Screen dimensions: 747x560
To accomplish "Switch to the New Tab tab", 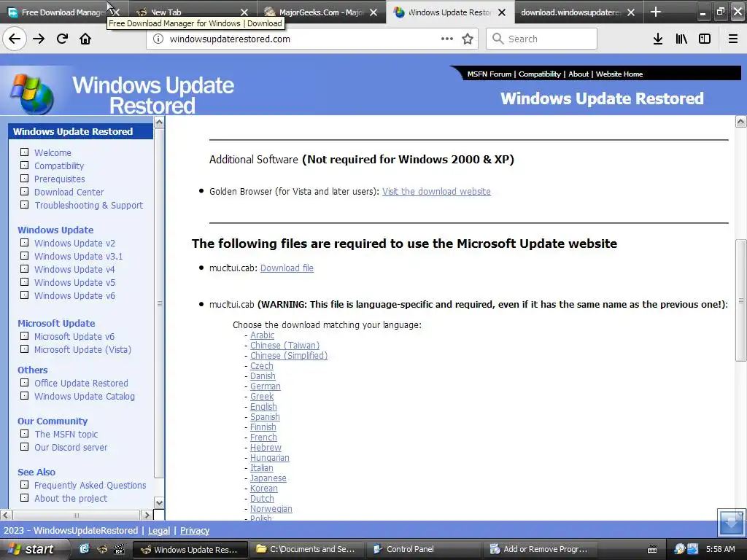I will (x=193, y=12).
